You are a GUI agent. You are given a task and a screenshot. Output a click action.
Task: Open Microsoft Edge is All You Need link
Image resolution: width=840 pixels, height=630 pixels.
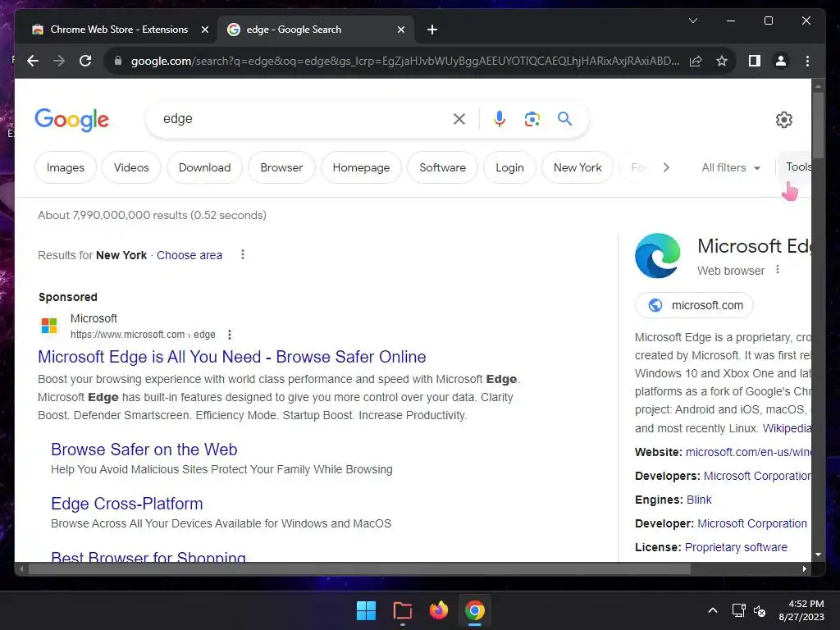pos(232,357)
